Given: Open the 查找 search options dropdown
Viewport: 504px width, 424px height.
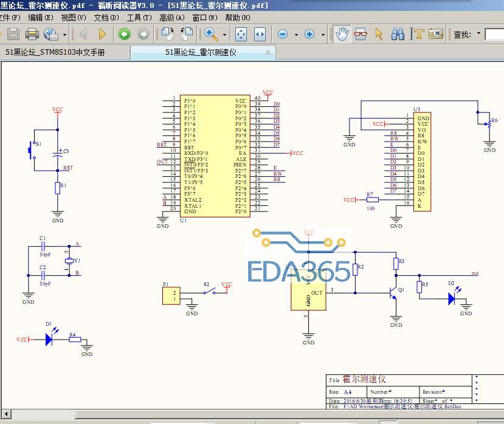Looking at the screenshot, I should (x=478, y=33).
